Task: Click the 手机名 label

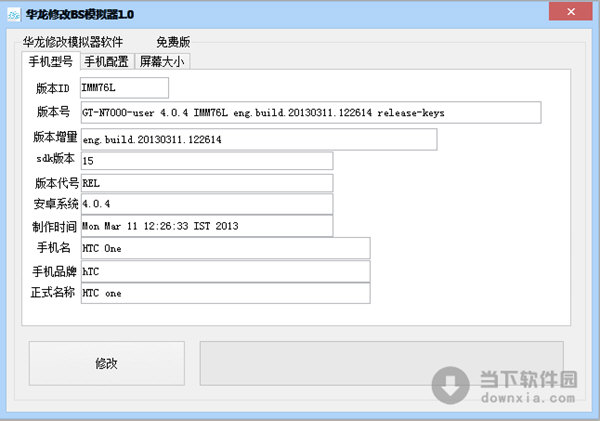Action: [x=54, y=248]
